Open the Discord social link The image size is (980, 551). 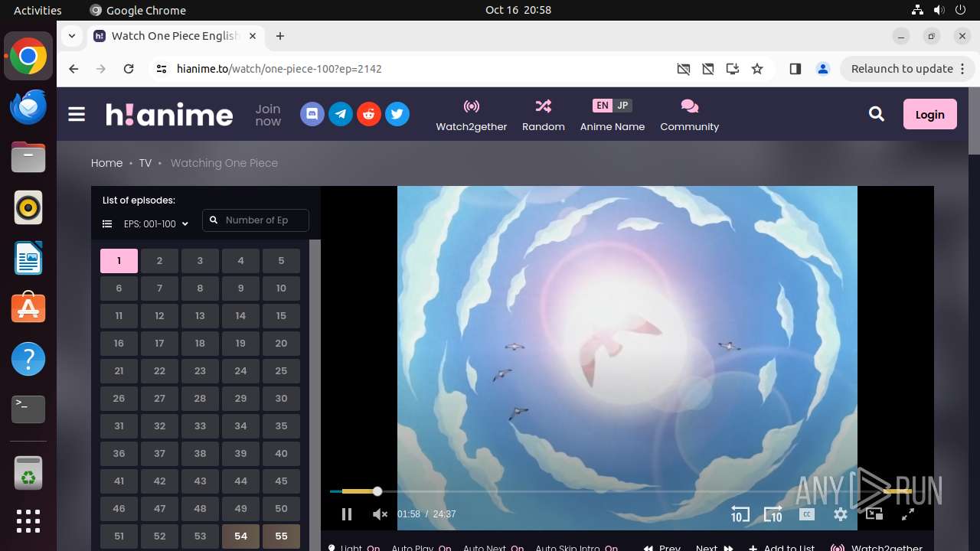pyautogui.click(x=312, y=114)
